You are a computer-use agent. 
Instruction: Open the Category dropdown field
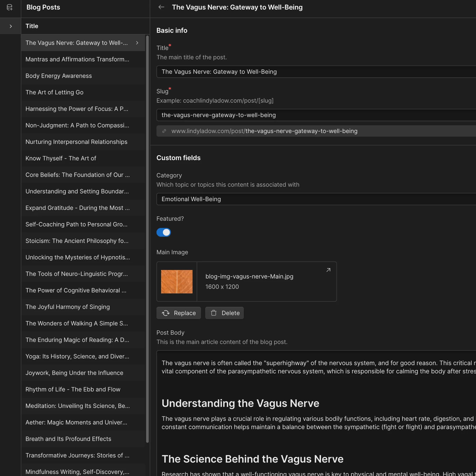click(316, 199)
